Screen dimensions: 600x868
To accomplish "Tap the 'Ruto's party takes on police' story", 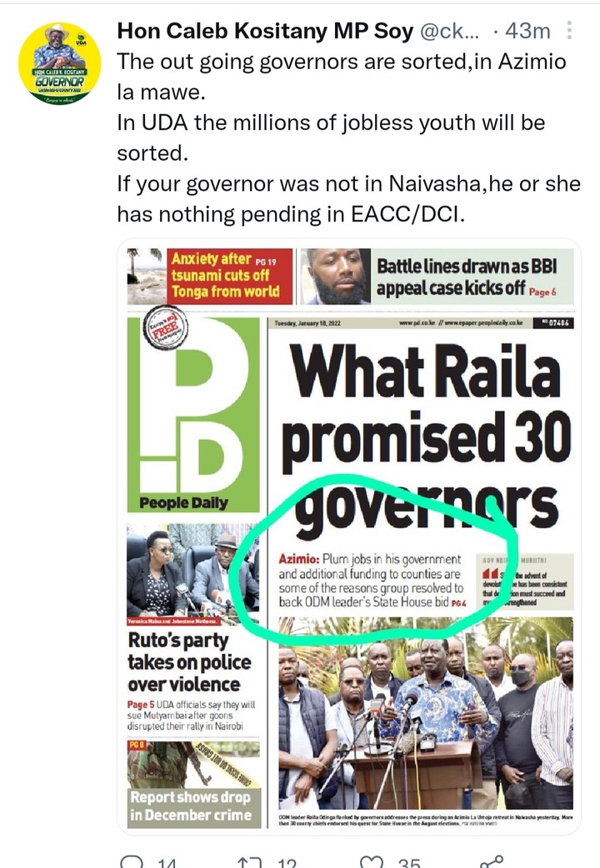I will pos(189,662).
